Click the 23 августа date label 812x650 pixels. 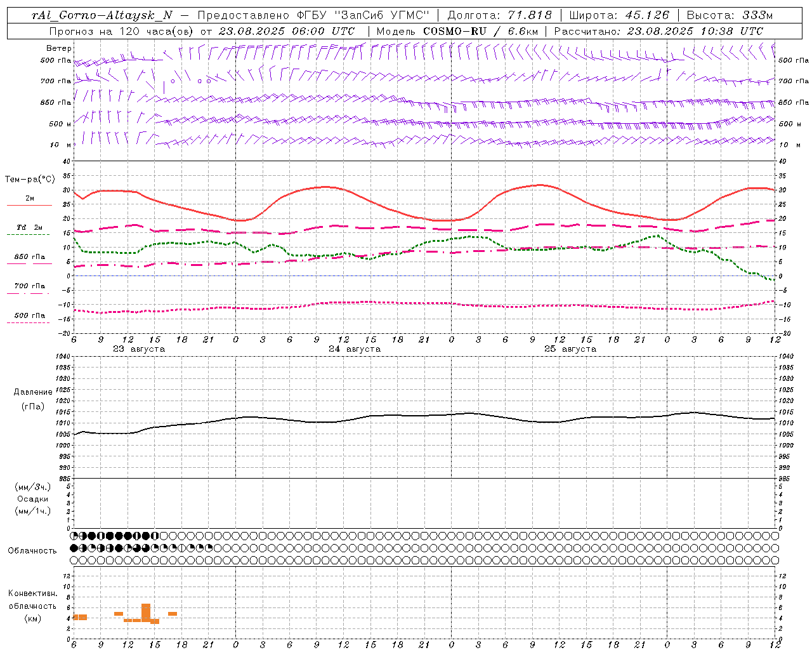pos(139,349)
